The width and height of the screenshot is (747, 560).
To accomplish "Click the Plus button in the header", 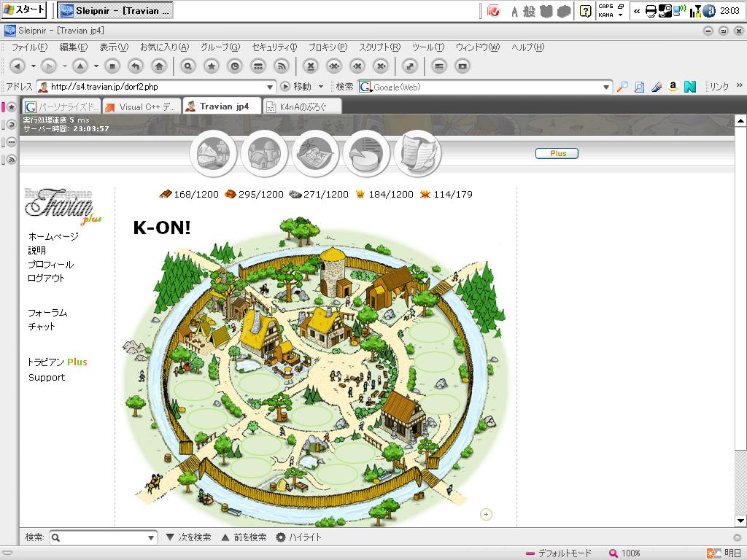I will pyautogui.click(x=557, y=153).
